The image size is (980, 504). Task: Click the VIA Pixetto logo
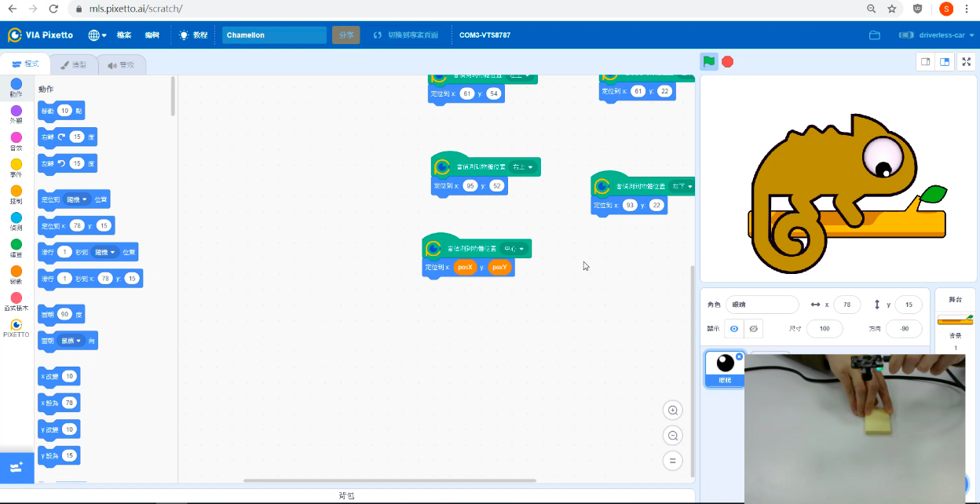point(41,35)
